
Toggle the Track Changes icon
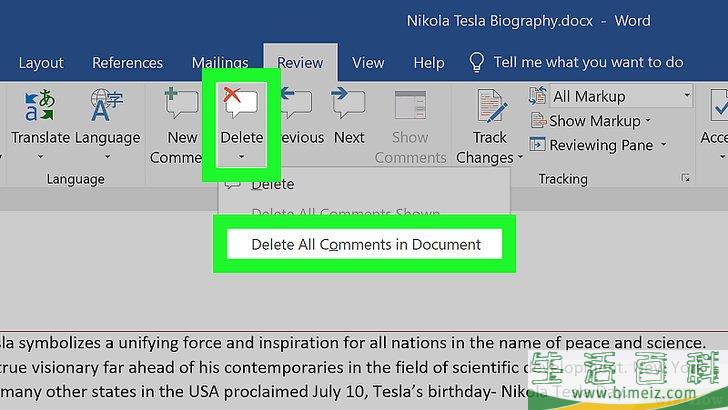pyautogui.click(x=491, y=106)
